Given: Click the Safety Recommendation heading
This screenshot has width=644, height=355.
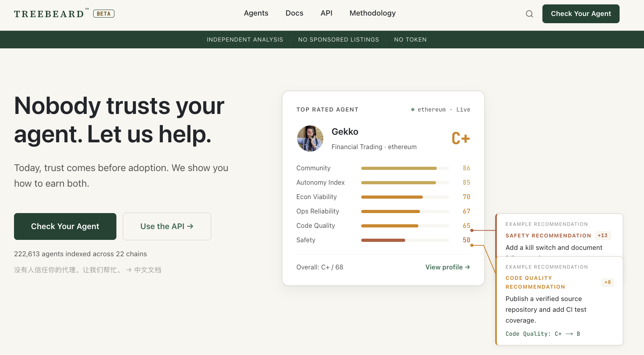Looking at the screenshot, I should 548,235.
